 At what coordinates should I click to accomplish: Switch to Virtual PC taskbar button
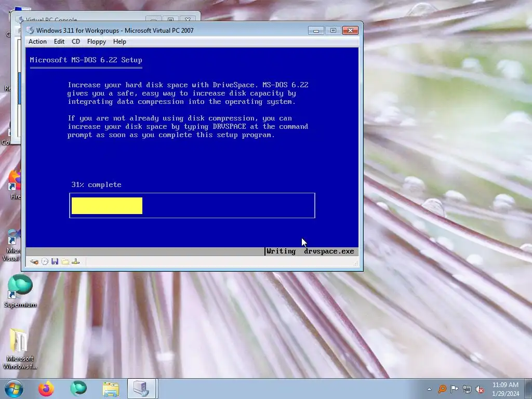[141, 389]
